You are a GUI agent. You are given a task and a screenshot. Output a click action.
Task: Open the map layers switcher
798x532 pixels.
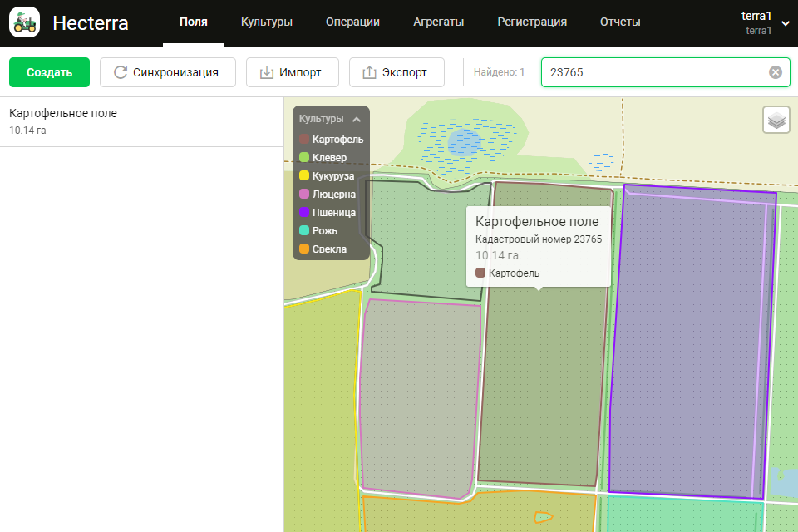point(776,120)
